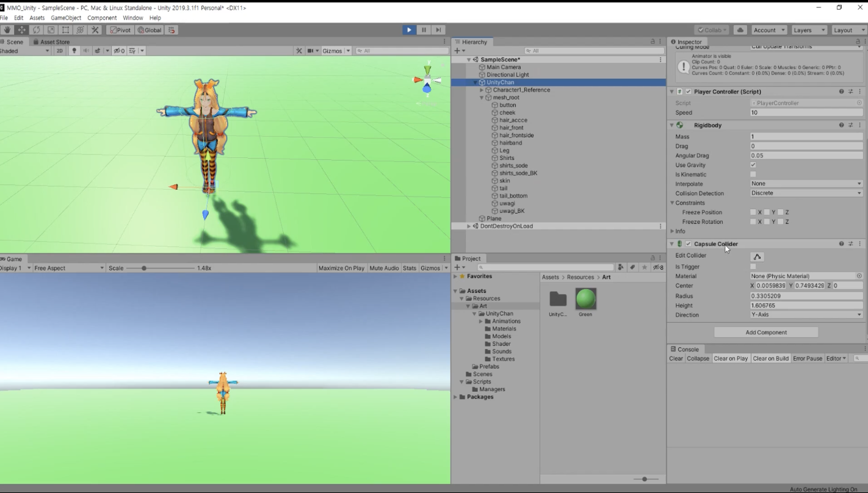Open presets for the Capsule Collider
This screenshot has height=493, width=868.
(850, 244)
